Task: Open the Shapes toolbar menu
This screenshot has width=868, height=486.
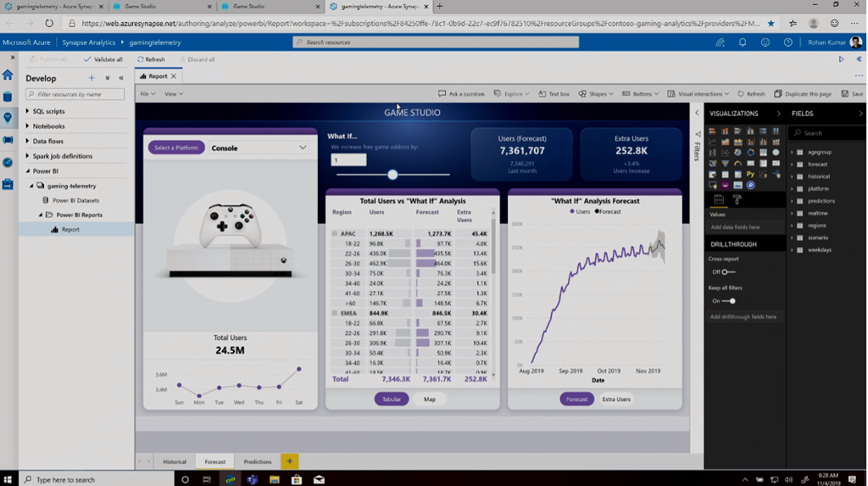Action: (596, 94)
